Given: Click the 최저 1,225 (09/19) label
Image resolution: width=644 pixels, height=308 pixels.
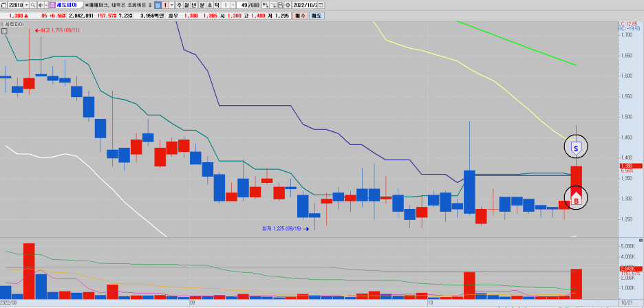Looking at the screenshot, I should [281, 228].
